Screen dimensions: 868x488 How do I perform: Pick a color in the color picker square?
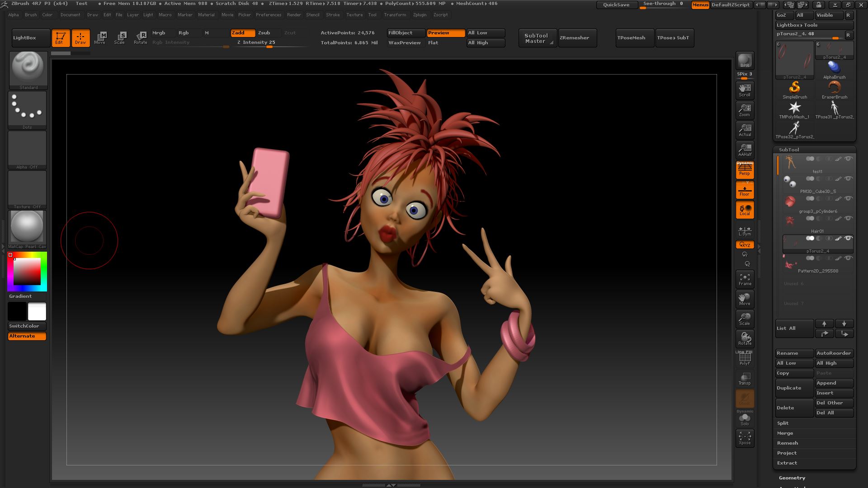[x=27, y=271]
